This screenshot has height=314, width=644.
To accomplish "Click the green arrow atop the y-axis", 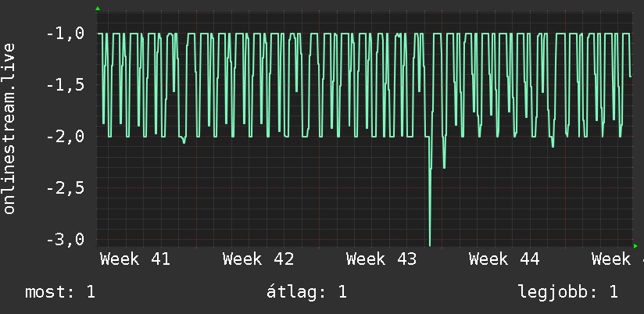I will (98, 9).
